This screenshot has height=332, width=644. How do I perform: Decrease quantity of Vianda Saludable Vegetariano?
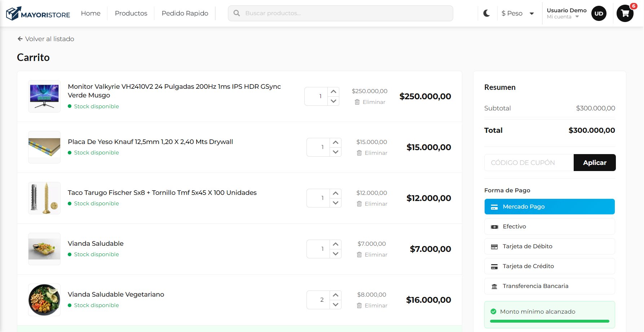tap(336, 305)
